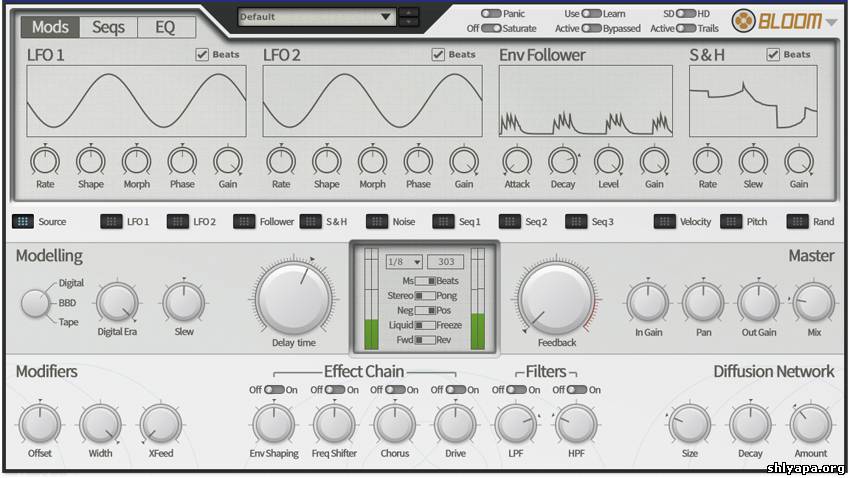Switch to the Seqs tab

click(108, 27)
